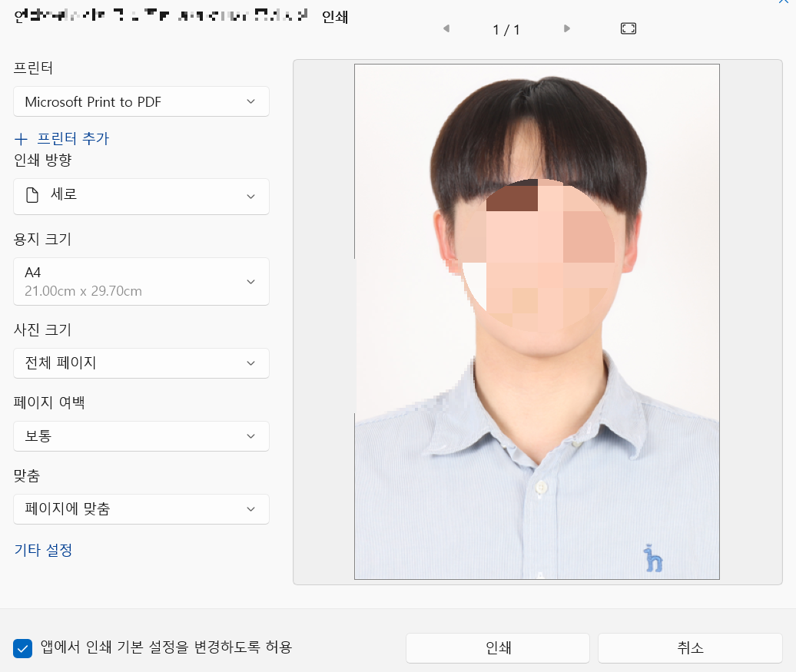
Task: Click the photo print preview page
Action: [x=537, y=322]
